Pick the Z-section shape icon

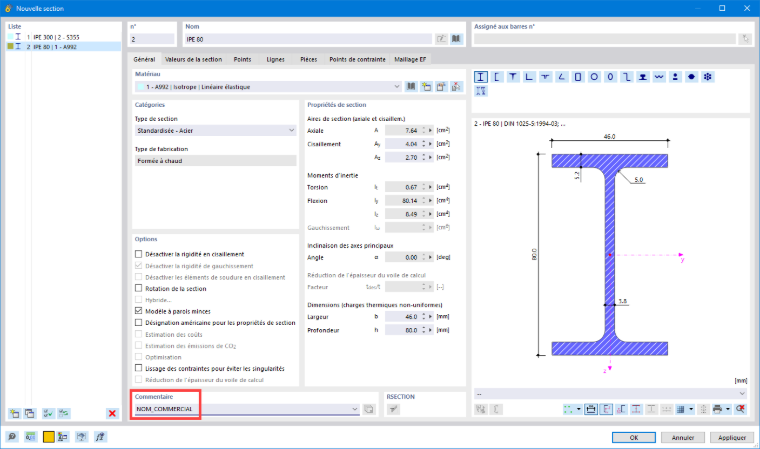627,77
